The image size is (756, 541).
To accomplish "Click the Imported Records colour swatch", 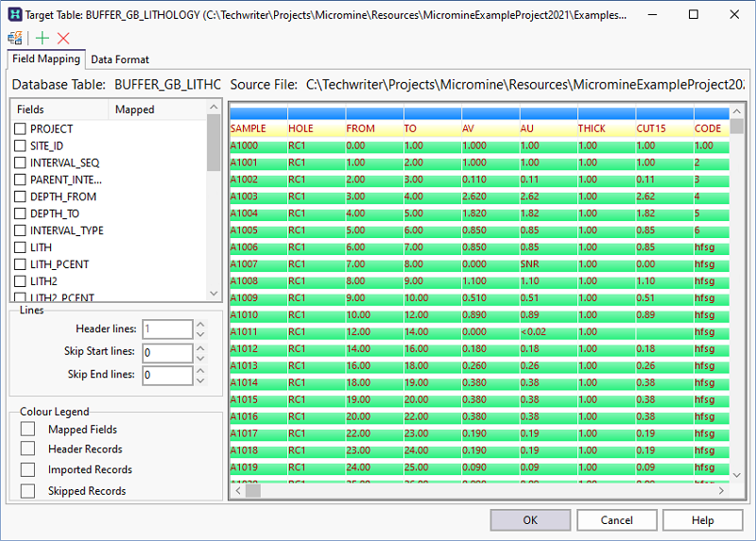I will tap(27, 469).
